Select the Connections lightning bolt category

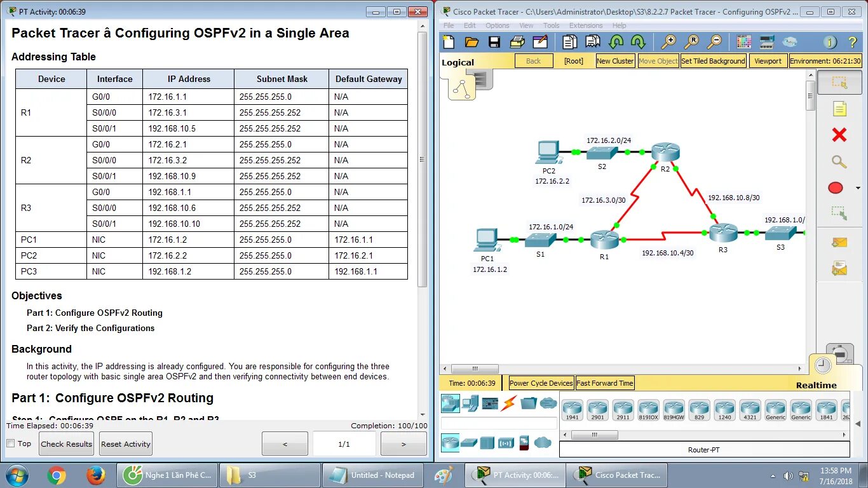point(508,402)
